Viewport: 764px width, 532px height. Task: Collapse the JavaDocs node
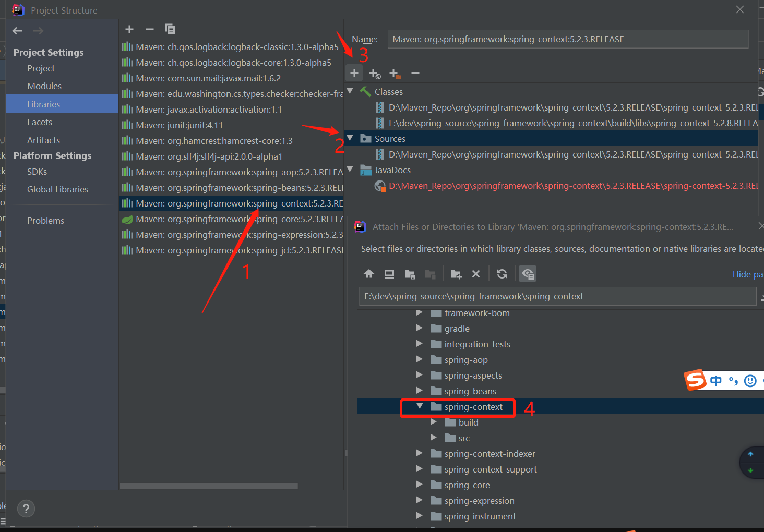pos(350,170)
